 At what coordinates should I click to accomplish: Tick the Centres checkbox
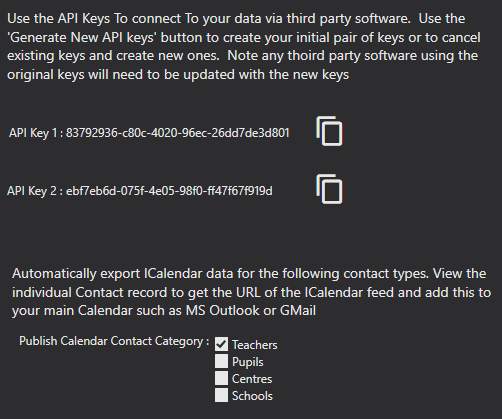click(221, 378)
